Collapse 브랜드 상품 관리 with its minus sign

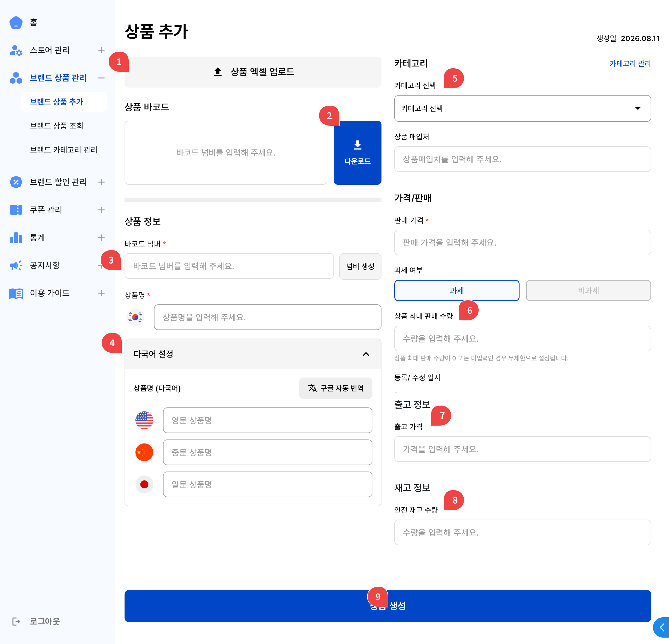(101, 78)
